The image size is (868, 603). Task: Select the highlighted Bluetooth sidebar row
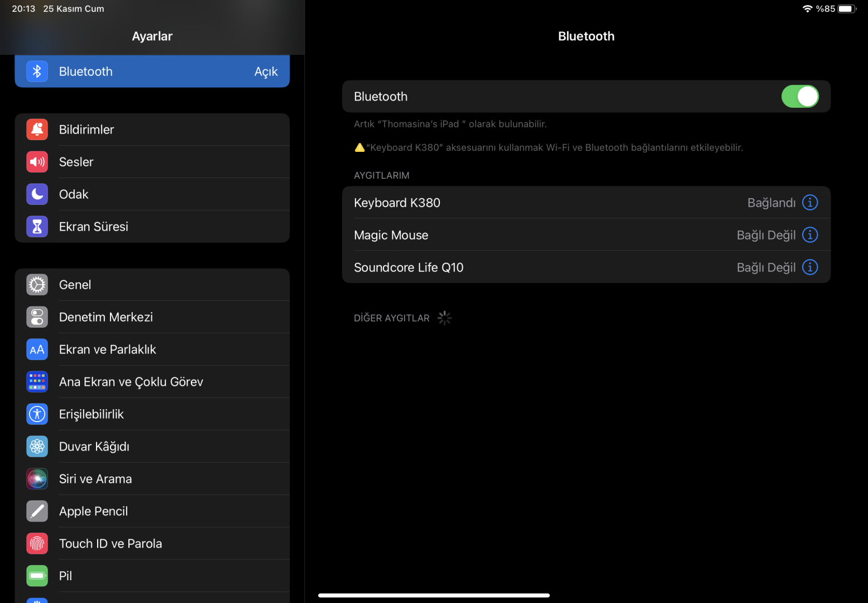point(152,71)
